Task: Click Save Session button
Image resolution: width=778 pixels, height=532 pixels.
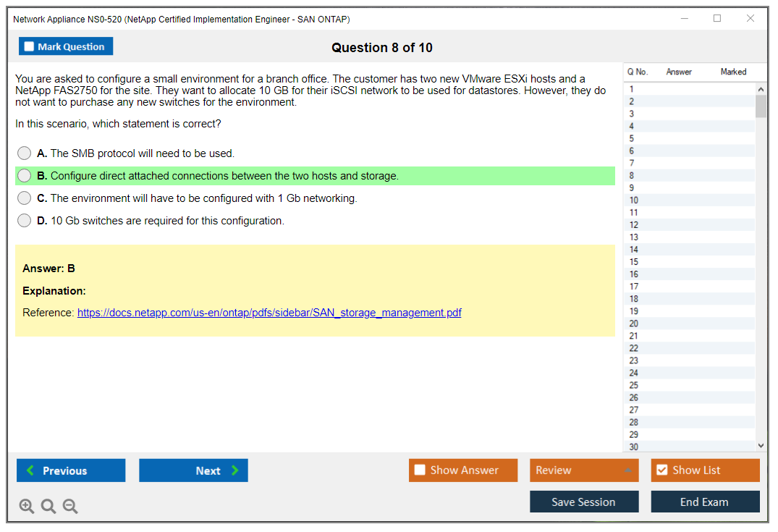Action: click(583, 502)
